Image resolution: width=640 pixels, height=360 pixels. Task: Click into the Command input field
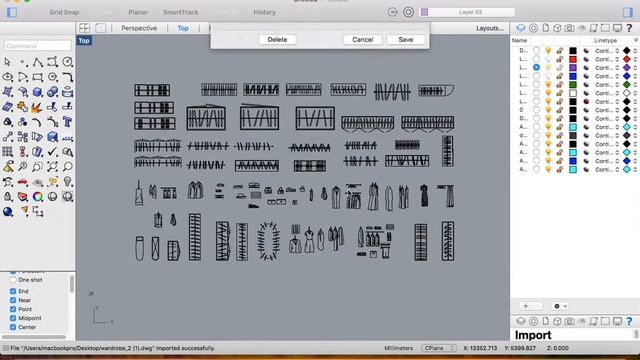pos(38,46)
